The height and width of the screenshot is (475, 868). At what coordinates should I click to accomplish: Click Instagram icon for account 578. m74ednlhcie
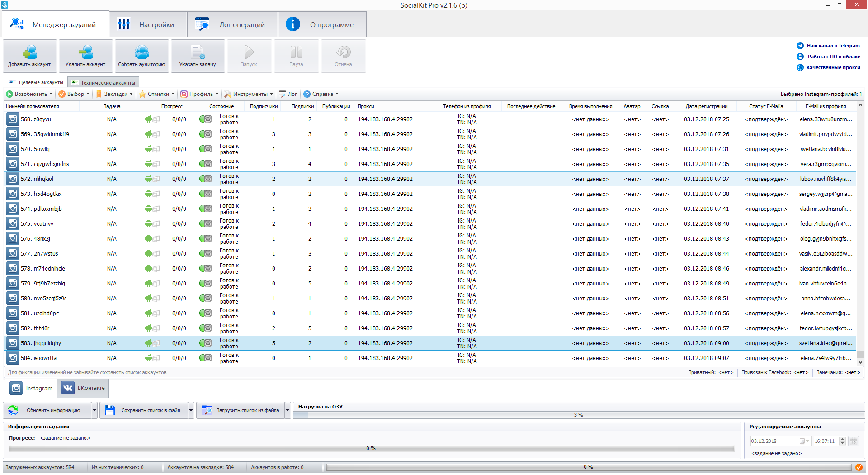click(x=13, y=269)
